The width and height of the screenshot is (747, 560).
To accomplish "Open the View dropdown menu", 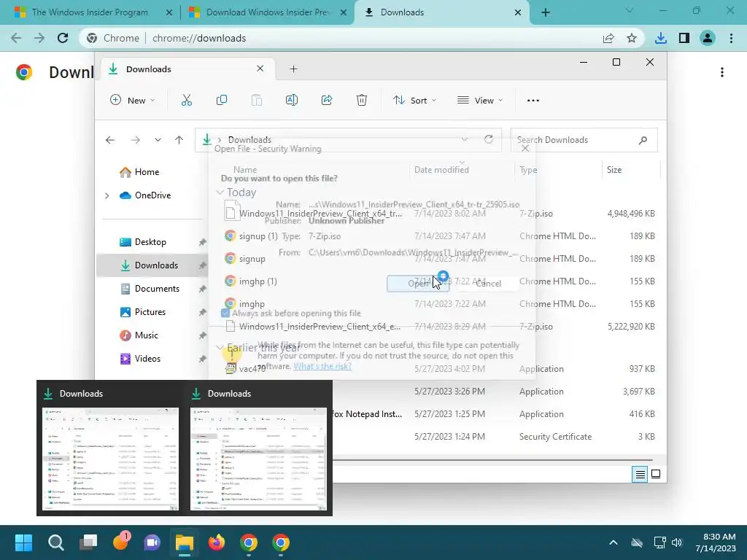I will pos(480,101).
